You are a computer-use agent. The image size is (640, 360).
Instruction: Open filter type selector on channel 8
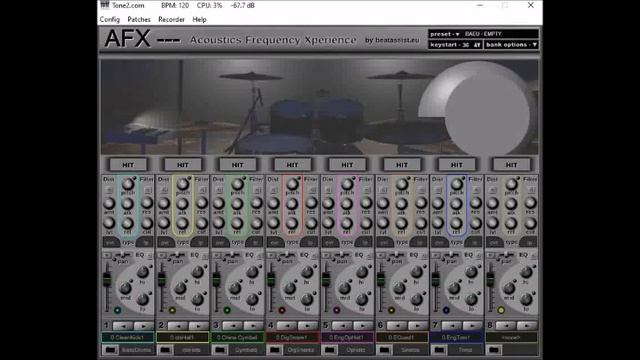coord(529,242)
